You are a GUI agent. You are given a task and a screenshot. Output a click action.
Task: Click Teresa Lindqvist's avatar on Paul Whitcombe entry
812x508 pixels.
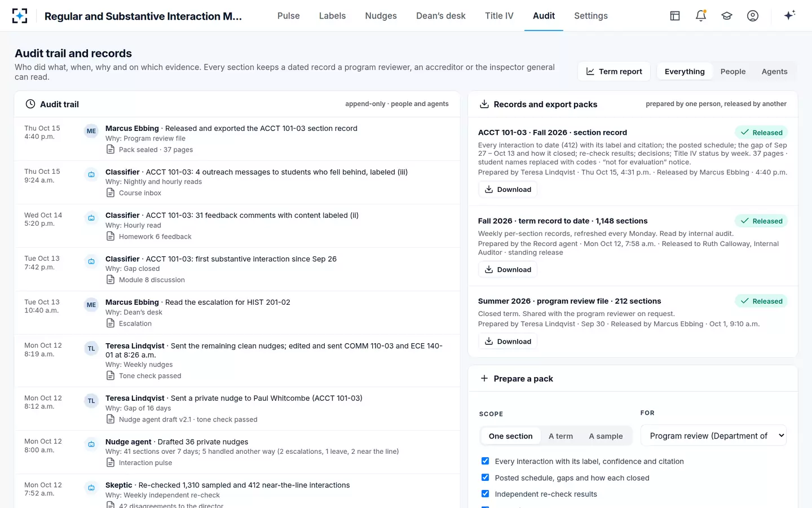[x=91, y=401]
